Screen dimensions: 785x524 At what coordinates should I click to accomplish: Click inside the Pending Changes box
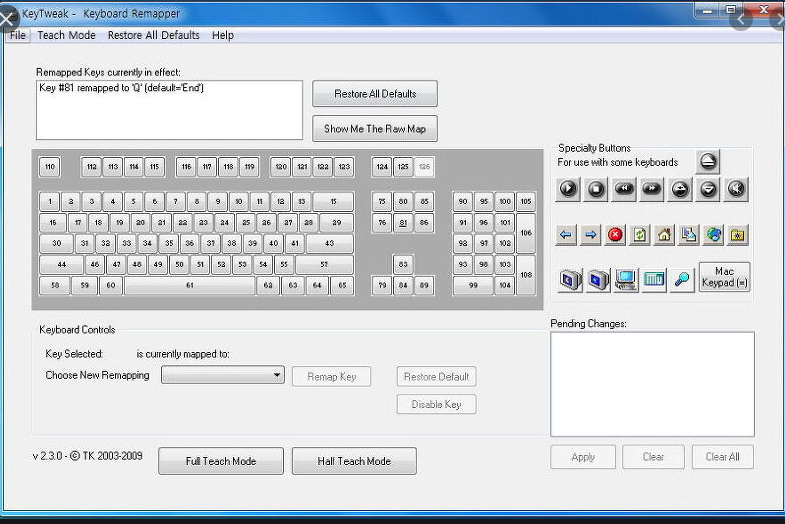[x=652, y=384]
